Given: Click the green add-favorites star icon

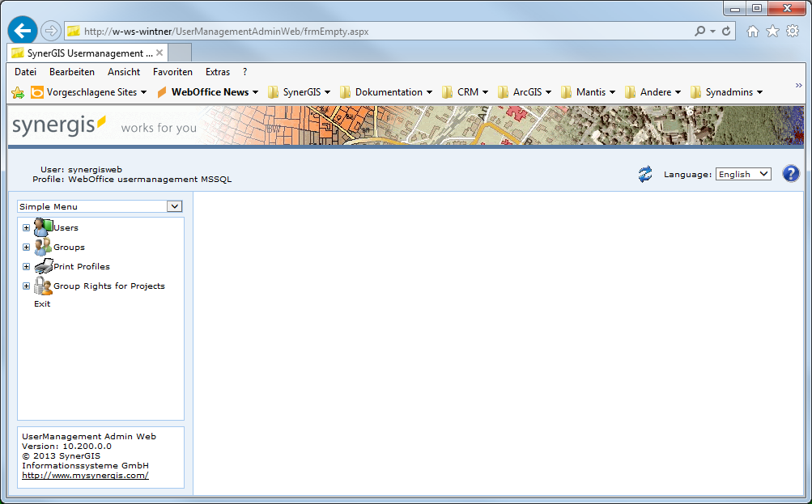Looking at the screenshot, I should 17,92.
